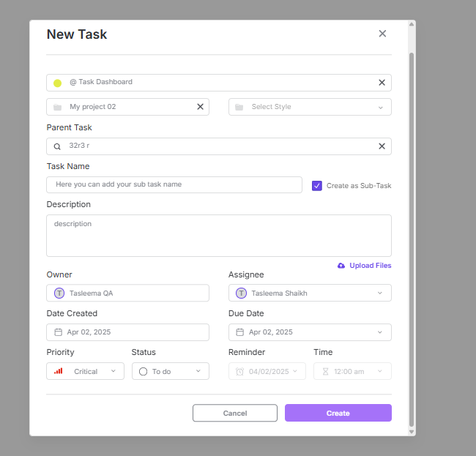Click the Date Created calendar icon
The height and width of the screenshot is (456, 476).
[x=58, y=332]
